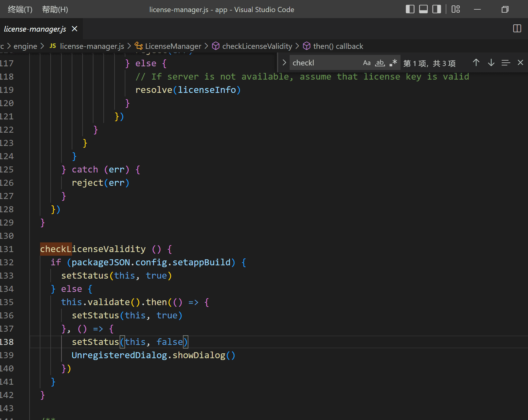This screenshot has width=528, height=420.
Task: Click packageJSON.config.setappBuild expression
Action: pos(151,262)
